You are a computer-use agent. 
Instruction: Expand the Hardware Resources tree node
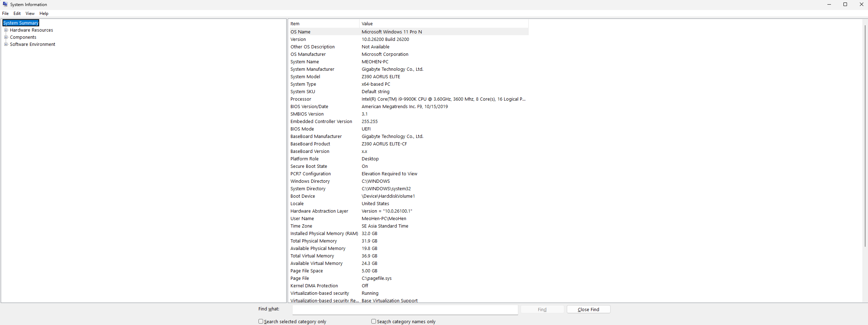[x=6, y=30]
